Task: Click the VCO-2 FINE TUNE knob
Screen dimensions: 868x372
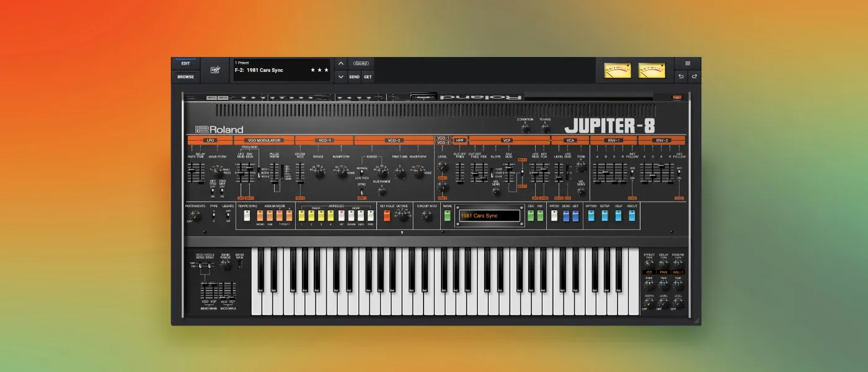Action: pyautogui.click(x=401, y=172)
